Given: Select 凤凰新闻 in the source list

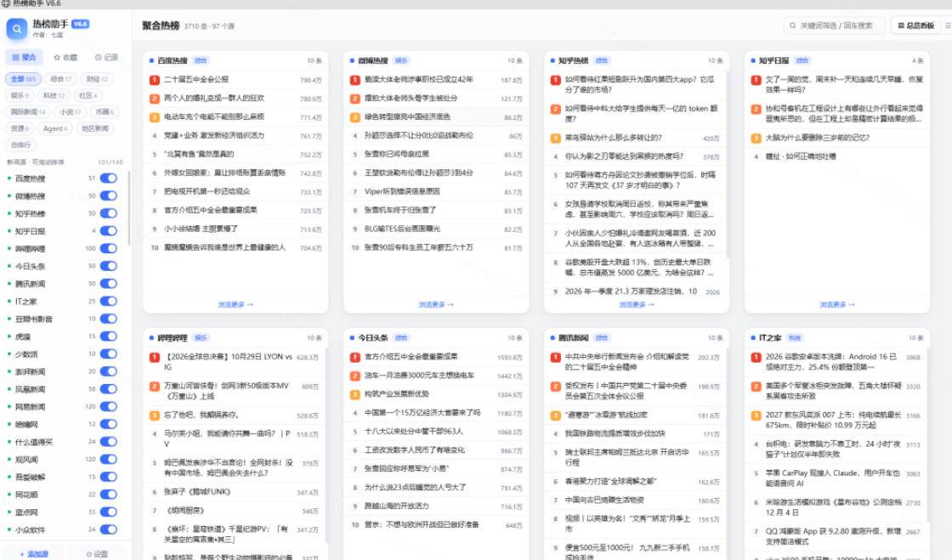Looking at the screenshot, I should [31, 389].
